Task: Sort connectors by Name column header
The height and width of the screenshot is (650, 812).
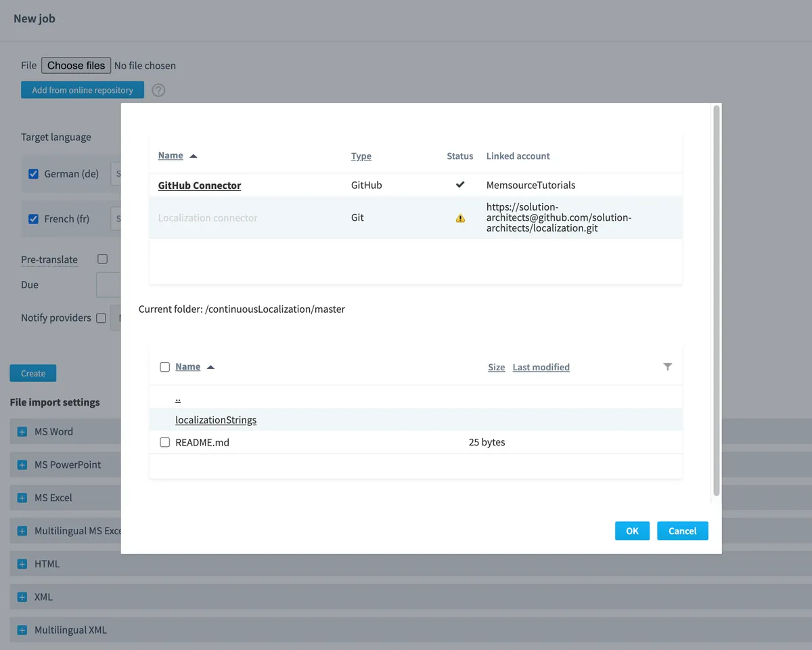Action: pyautogui.click(x=171, y=155)
